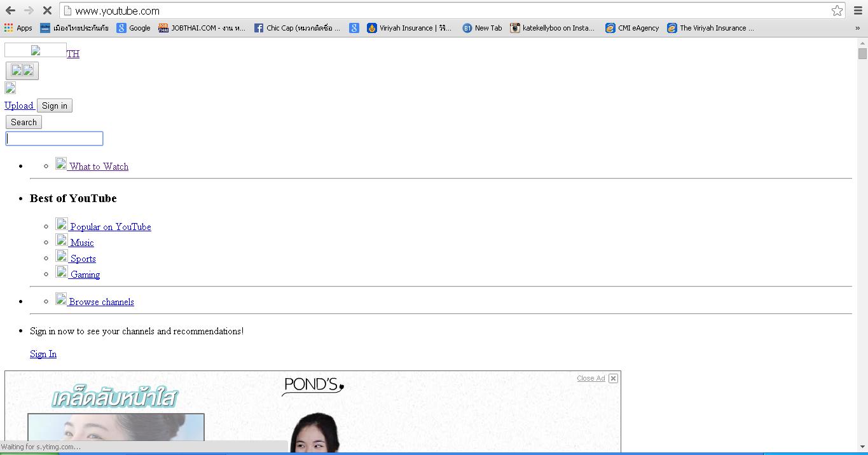Click the vertical scrollbar thumb
Screen dimensions: 868x455
coord(862,53)
